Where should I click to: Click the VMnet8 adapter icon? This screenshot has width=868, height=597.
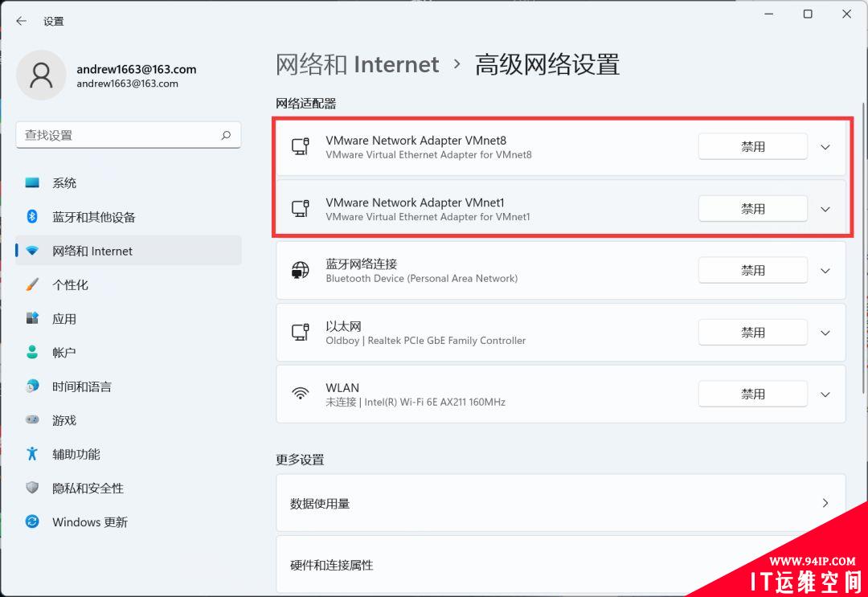click(301, 146)
